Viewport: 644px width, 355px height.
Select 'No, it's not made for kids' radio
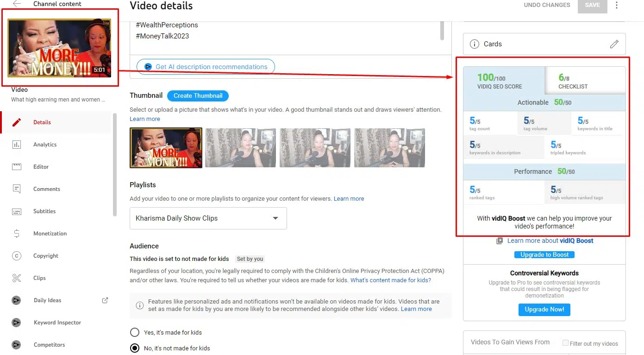135,348
